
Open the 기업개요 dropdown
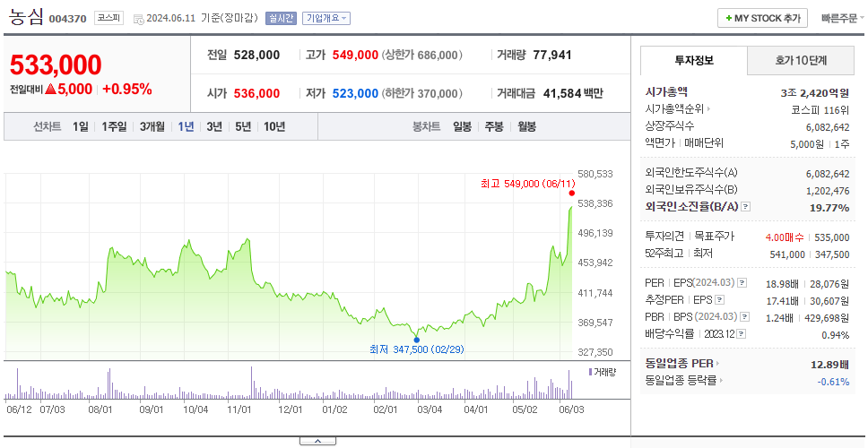point(326,18)
